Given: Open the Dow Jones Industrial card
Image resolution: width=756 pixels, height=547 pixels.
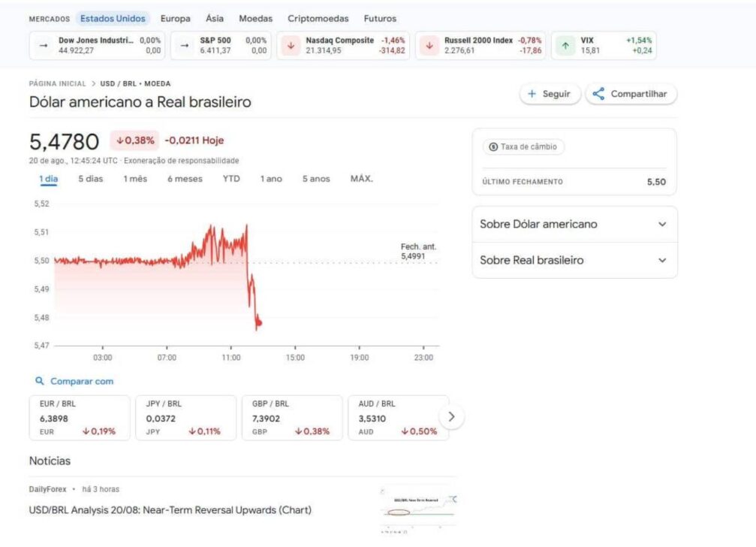Looking at the screenshot, I should (x=97, y=45).
